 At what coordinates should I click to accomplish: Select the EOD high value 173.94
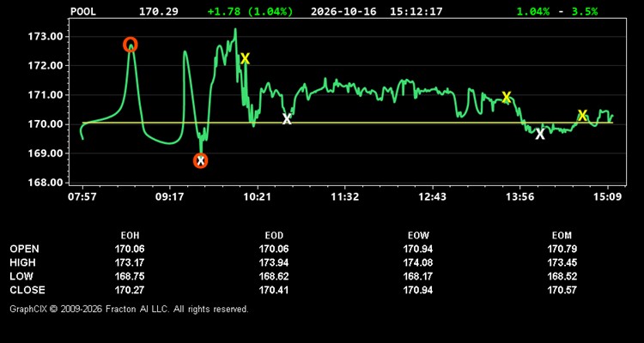274,262
